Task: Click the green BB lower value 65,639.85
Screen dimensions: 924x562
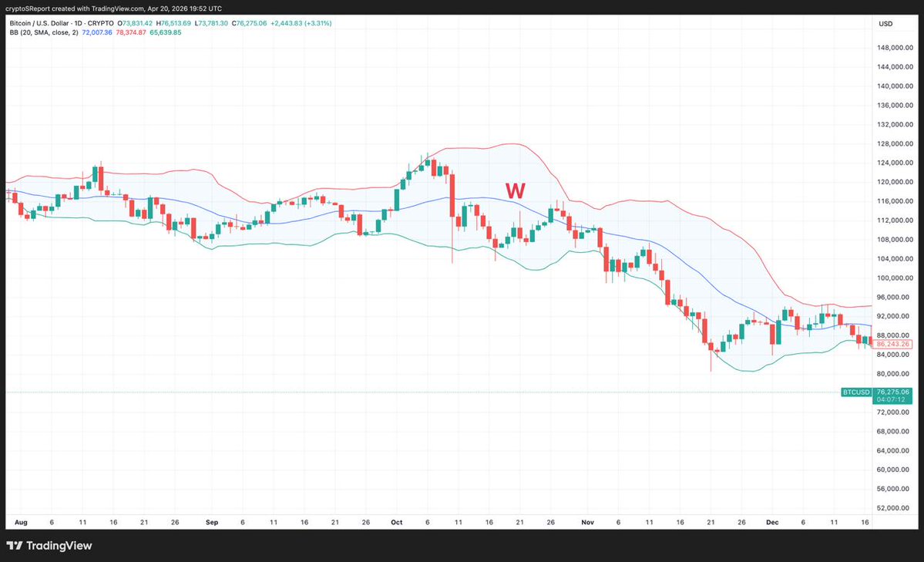Action: 165,32
